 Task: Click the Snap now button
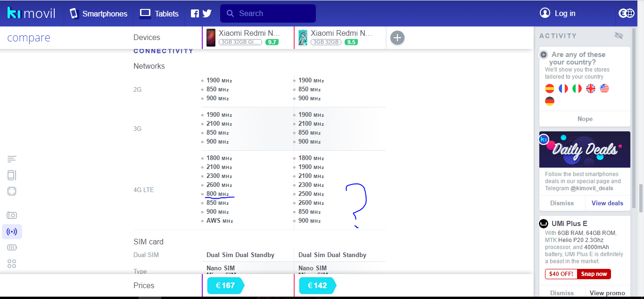tap(594, 274)
